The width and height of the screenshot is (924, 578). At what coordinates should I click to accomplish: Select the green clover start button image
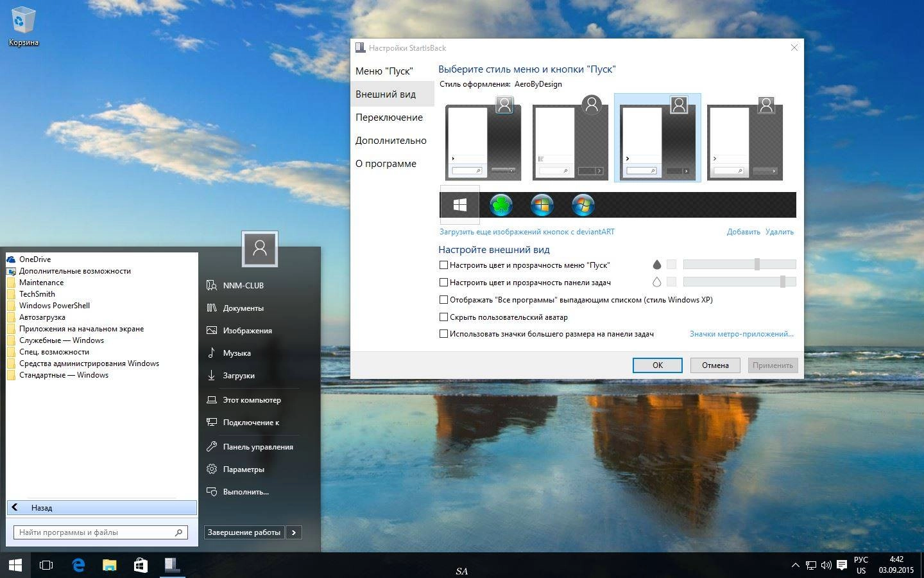[x=501, y=205]
